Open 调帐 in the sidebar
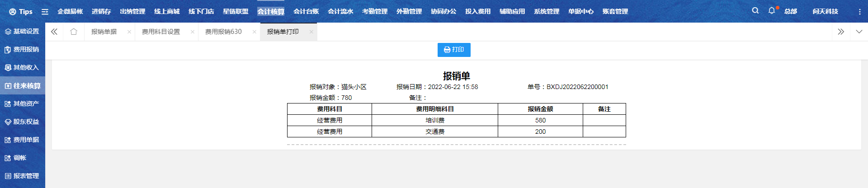This screenshot has width=868, height=188. 23,158
